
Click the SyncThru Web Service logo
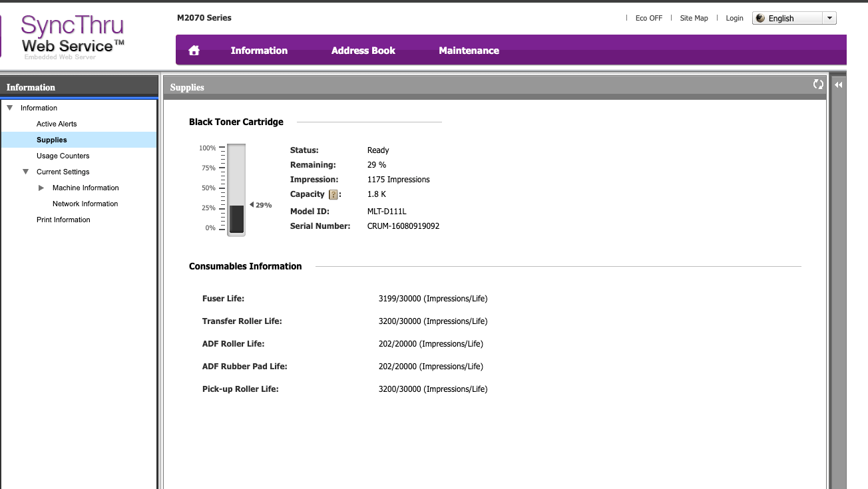tap(73, 36)
